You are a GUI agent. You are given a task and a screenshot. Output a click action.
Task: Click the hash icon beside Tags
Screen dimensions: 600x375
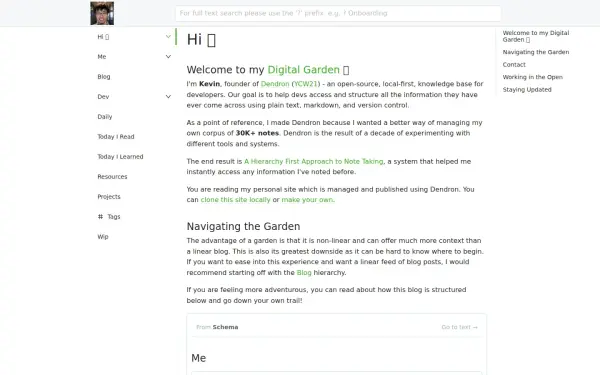[100, 217]
